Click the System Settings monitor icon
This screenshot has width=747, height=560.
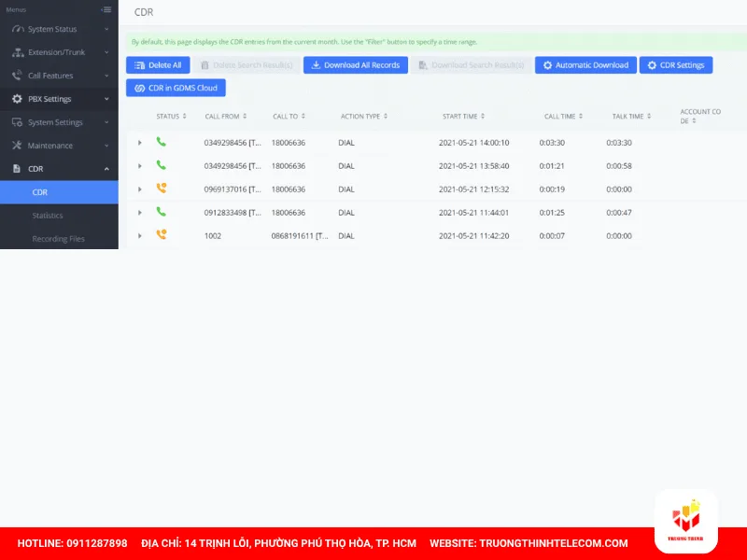pyautogui.click(x=17, y=122)
